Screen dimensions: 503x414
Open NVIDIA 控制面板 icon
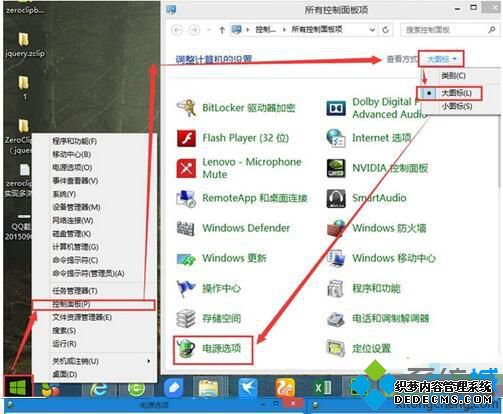tap(336, 168)
